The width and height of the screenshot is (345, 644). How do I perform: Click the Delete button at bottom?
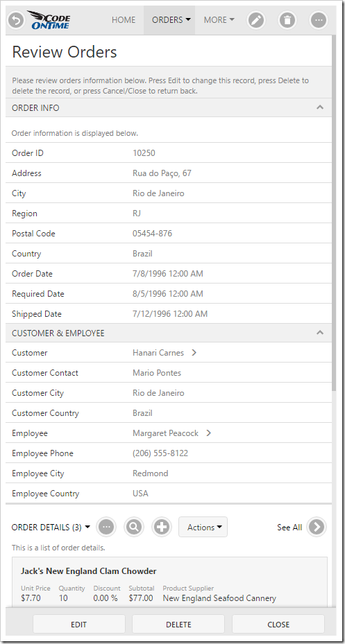click(x=178, y=625)
